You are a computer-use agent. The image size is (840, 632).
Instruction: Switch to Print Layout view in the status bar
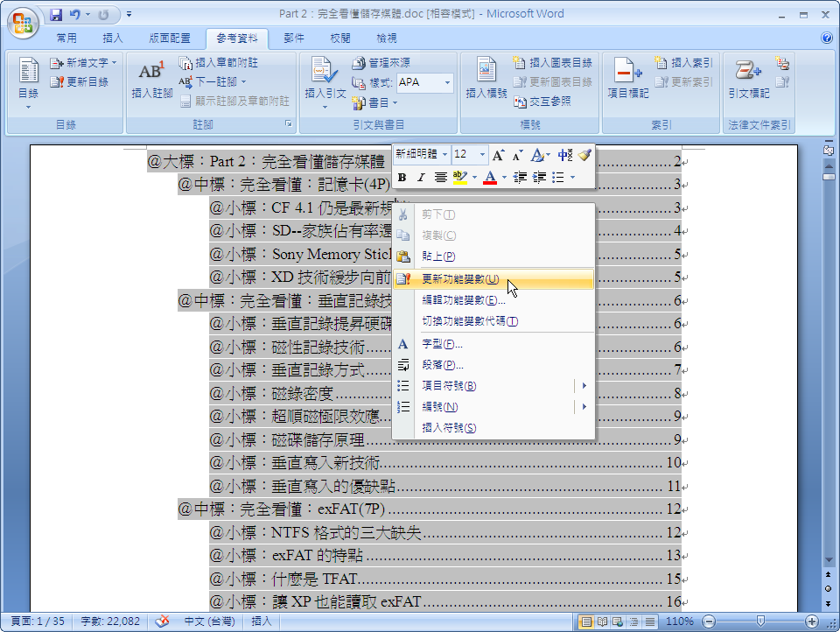(586, 621)
